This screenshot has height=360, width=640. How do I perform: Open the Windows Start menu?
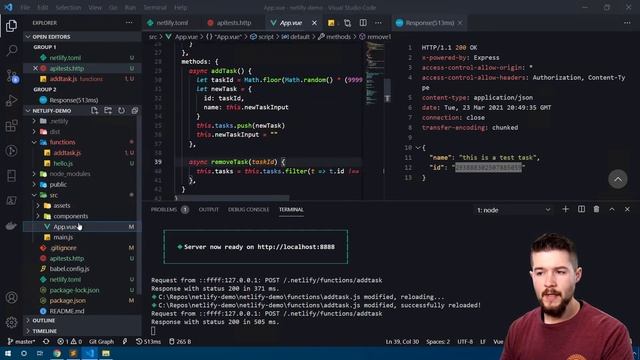coord(8,353)
